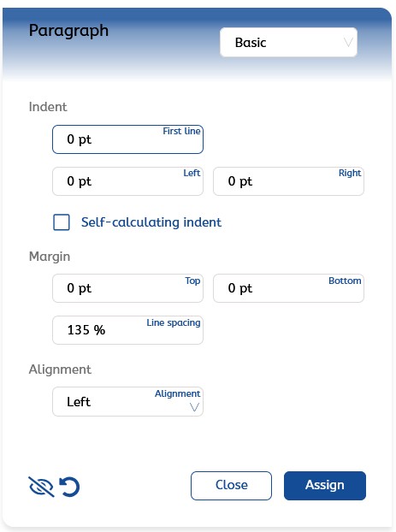Click the Paragraph dialog title
This screenshot has width=396, height=532.
68,31
